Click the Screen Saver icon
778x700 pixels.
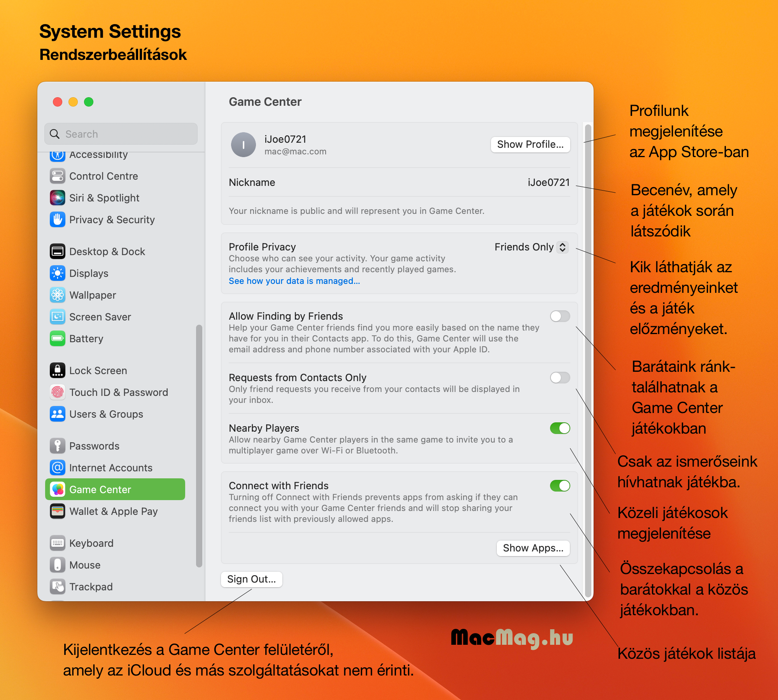coord(58,317)
